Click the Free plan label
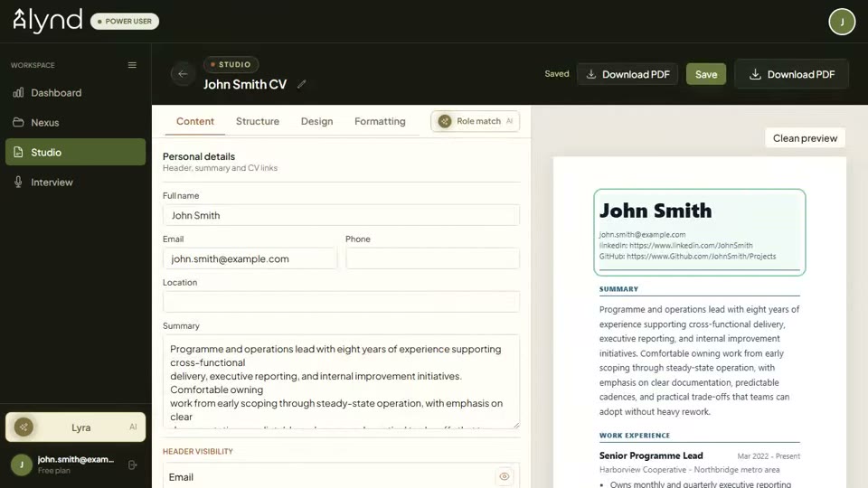This screenshot has width=868, height=488. (x=54, y=471)
